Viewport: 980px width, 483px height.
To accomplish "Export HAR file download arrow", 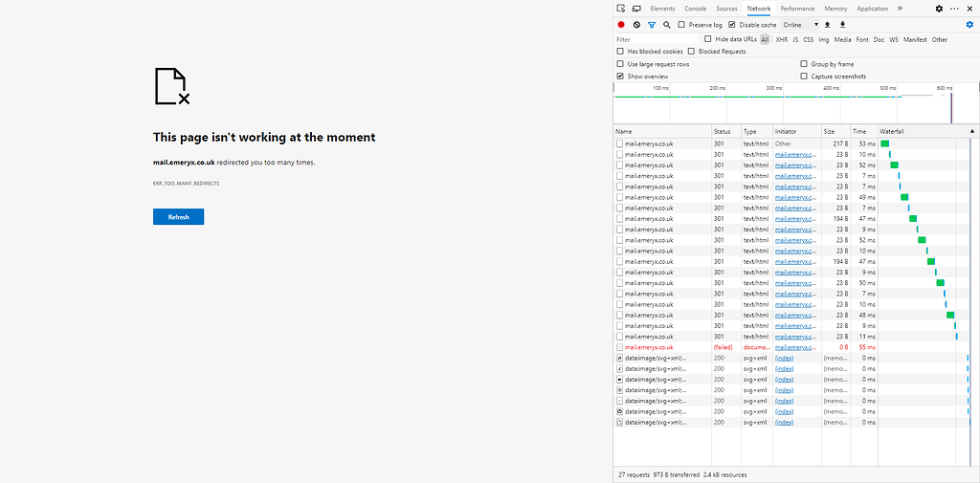I will click(842, 25).
